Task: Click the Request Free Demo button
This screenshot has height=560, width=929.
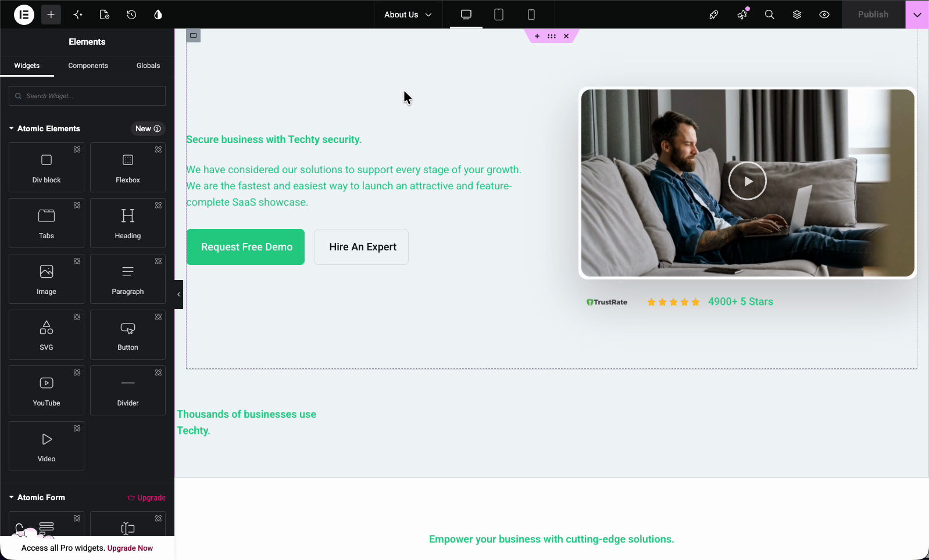Action: pos(245,247)
